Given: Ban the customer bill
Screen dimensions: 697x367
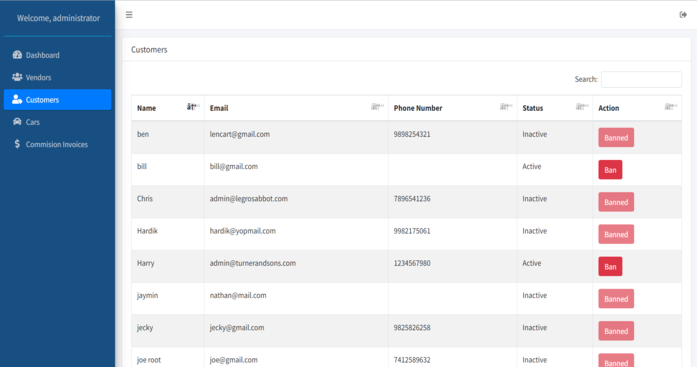Looking at the screenshot, I should [x=610, y=170].
